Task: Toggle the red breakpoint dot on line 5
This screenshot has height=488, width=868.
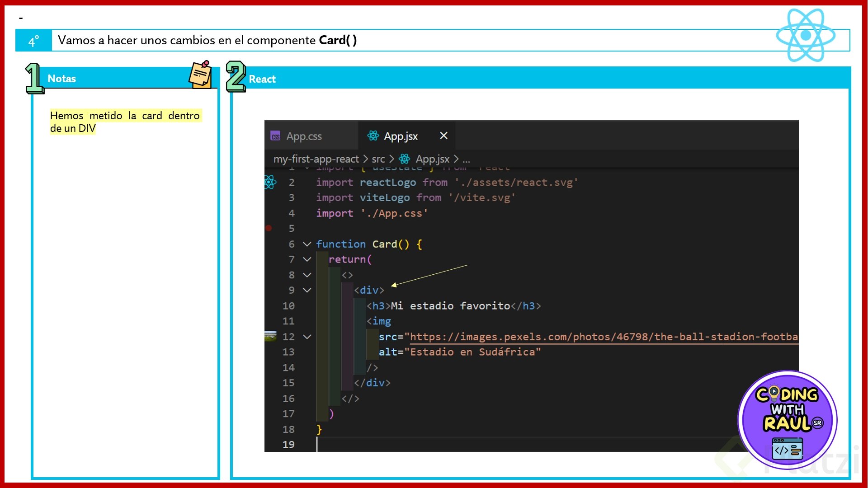Action: point(269,228)
